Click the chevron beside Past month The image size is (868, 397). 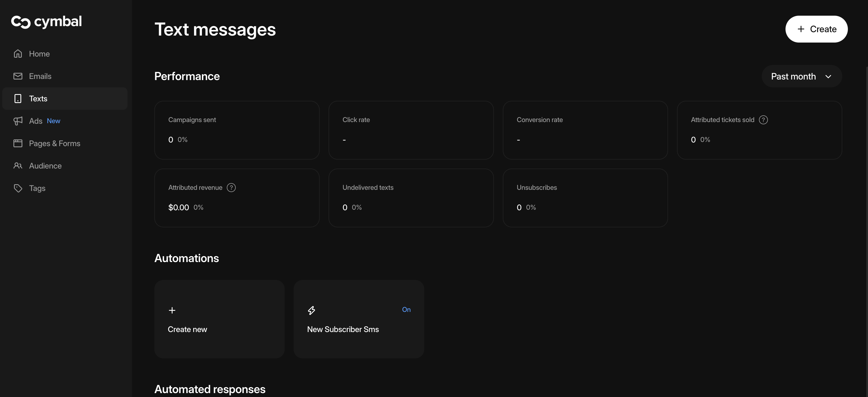(828, 76)
